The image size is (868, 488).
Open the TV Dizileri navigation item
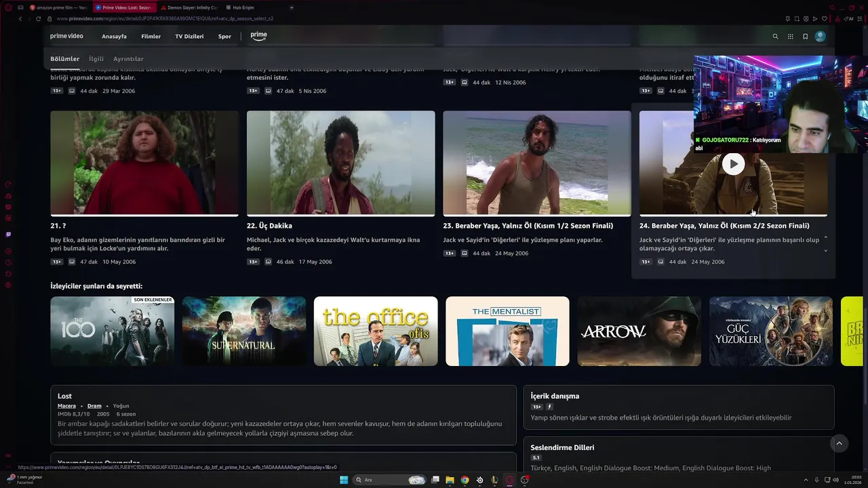(189, 37)
